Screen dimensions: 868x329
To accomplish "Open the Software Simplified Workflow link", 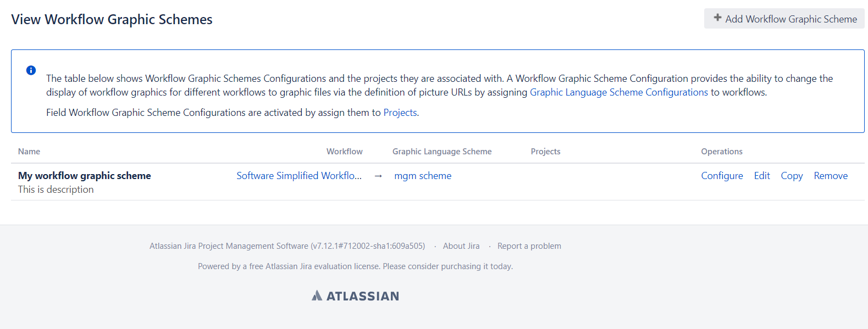I will pyautogui.click(x=298, y=176).
